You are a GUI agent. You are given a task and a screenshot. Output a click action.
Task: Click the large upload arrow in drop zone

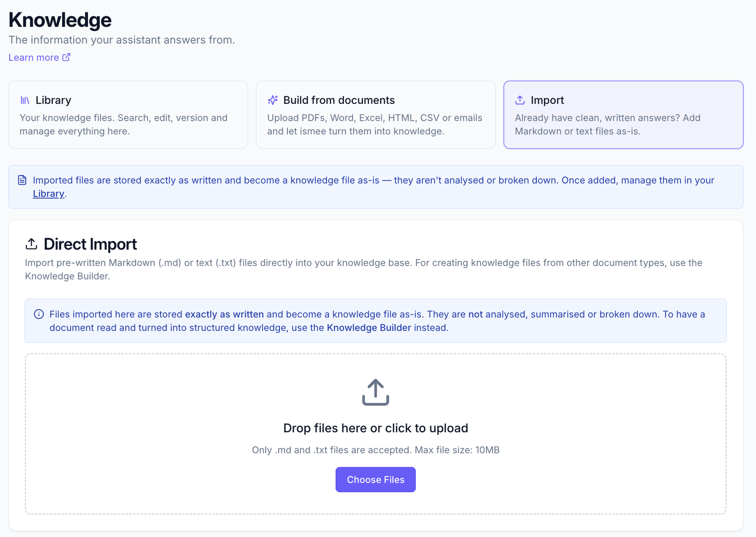coord(375,392)
